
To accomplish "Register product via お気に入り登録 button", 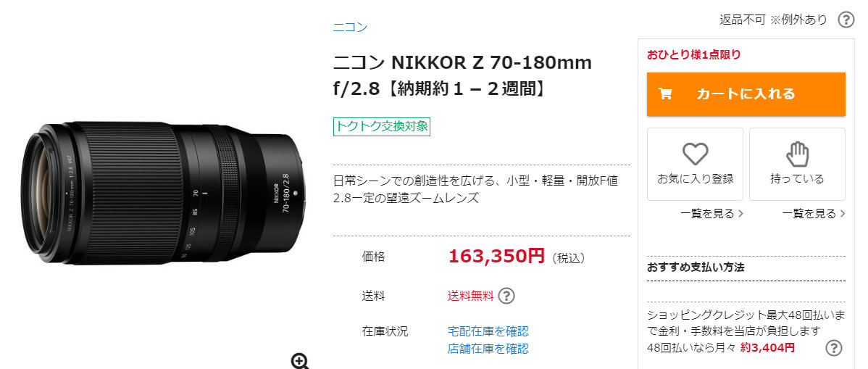I will pos(695,164).
